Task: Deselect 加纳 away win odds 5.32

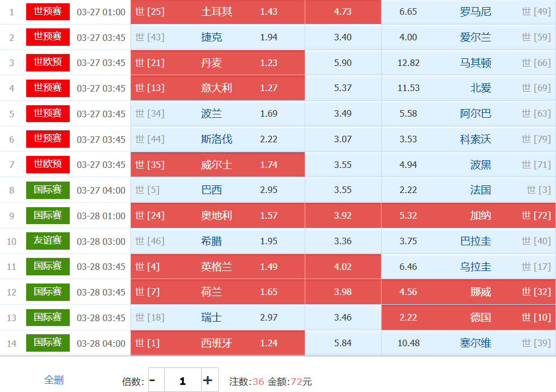Action: [x=468, y=215]
